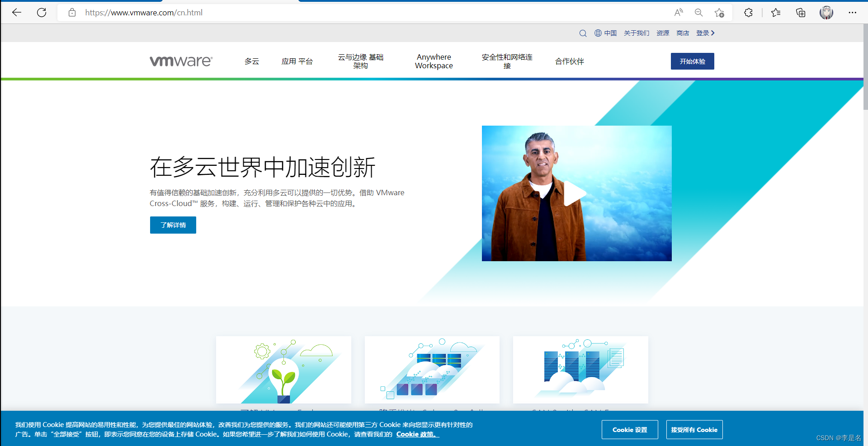Click the globe region icon
The image size is (868, 446).
point(598,33)
